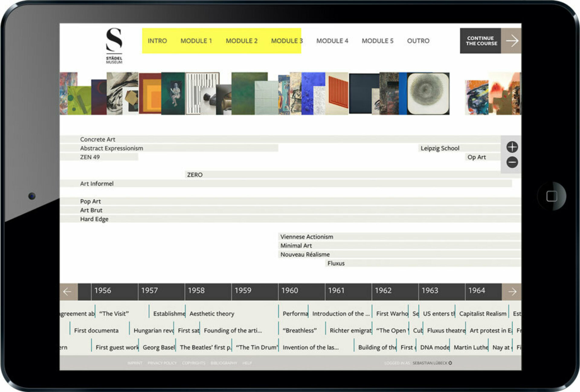
Task: Open the grey circular spiral artwork thumbnail
Action: tap(428, 93)
